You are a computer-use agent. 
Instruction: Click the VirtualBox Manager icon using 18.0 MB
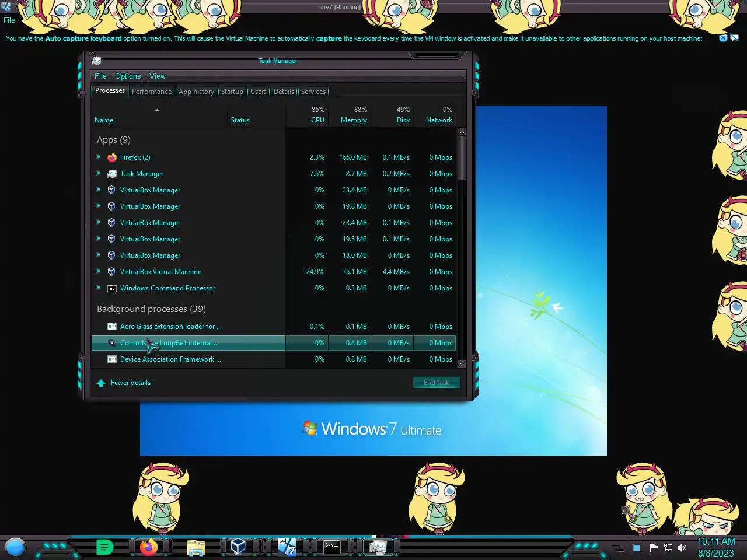point(112,256)
